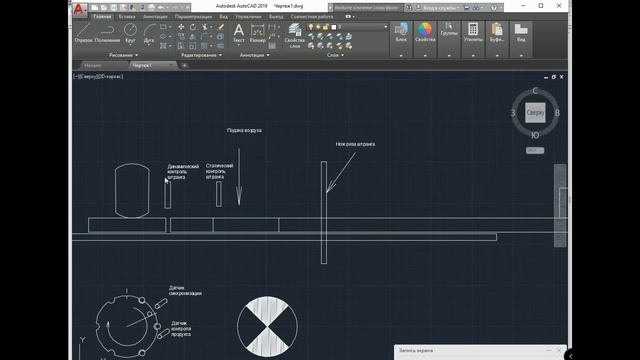This screenshot has height=360, width=640.
Task: Switch to the Аннотации ribbon tab
Action: (x=155, y=17)
